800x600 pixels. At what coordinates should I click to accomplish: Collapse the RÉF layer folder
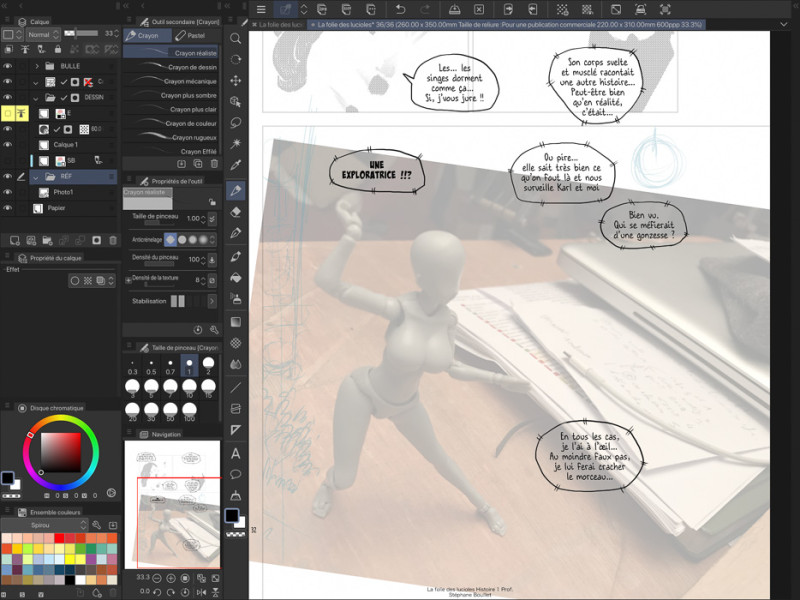(36, 176)
